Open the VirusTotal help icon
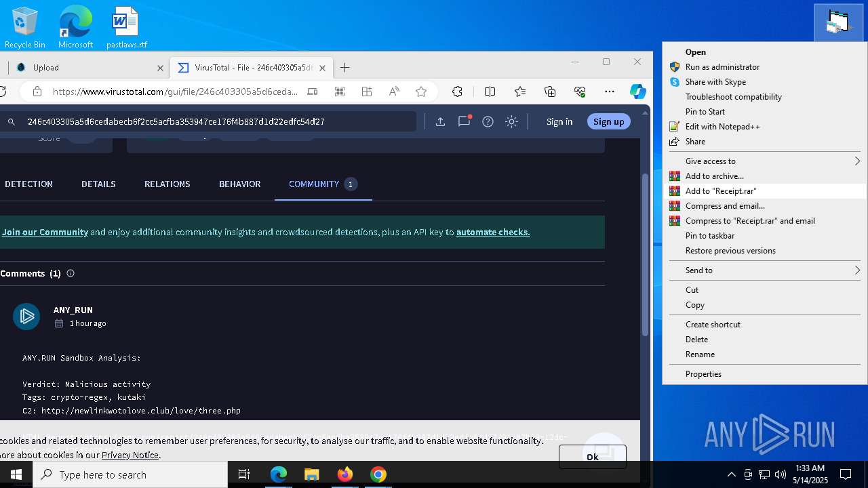 point(488,121)
